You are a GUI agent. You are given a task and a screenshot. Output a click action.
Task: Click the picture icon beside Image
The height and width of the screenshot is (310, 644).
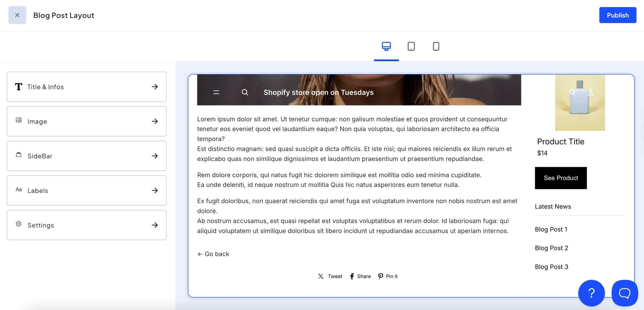(19, 120)
